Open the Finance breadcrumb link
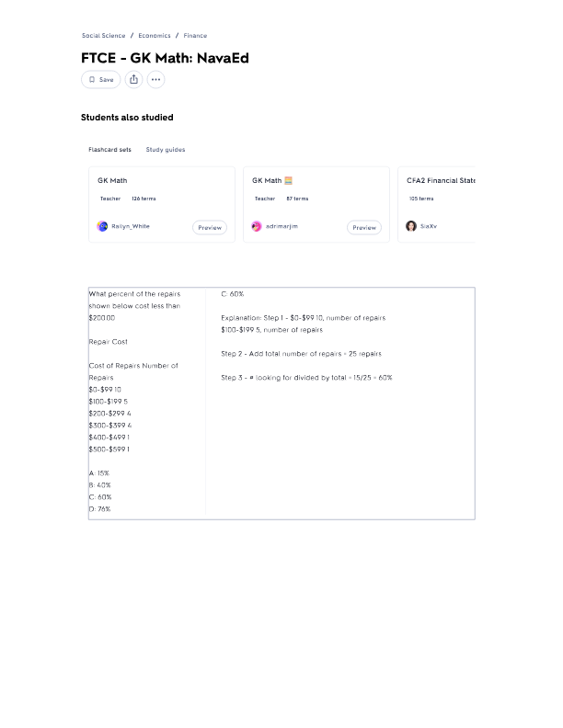563x728 pixels. coord(195,35)
